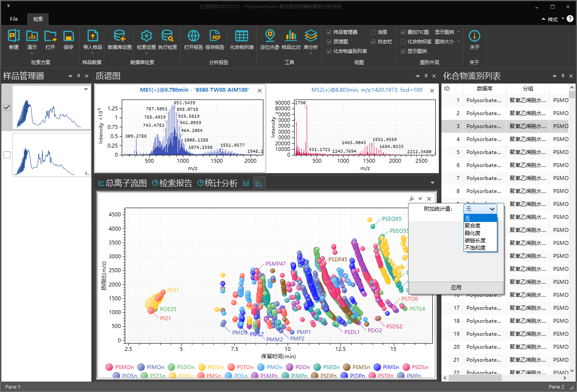Viewport: 577px width, 392px height.
Task: Close the MS2(+)@8.803min spectrum
Action: click(432, 90)
